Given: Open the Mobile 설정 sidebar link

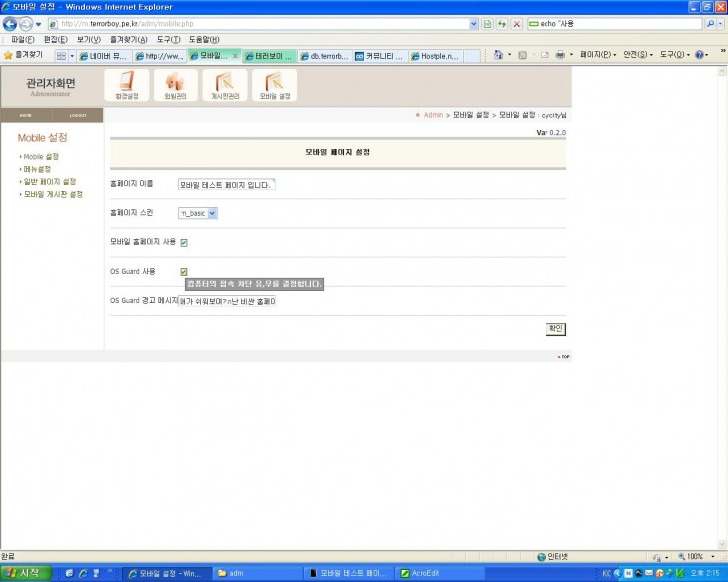Looking at the screenshot, I should (41, 156).
